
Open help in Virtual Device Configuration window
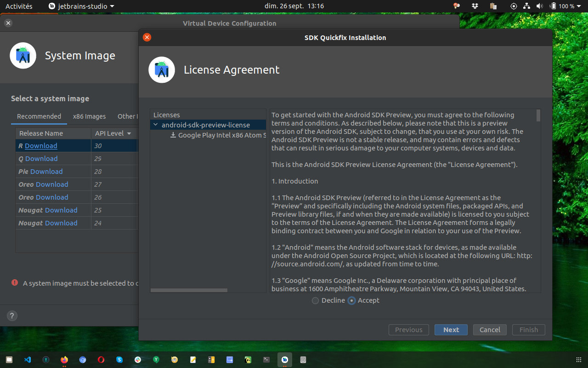tap(12, 316)
